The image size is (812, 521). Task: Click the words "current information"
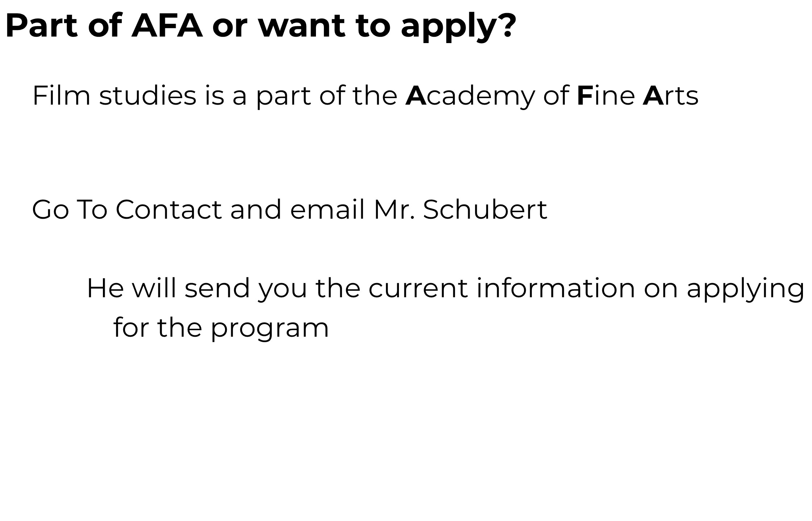pos(501,289)
